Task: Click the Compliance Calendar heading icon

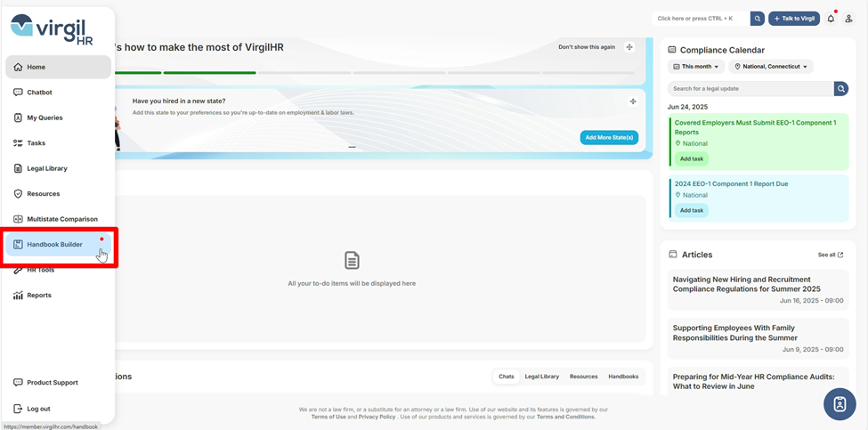Action: (672, 50)
